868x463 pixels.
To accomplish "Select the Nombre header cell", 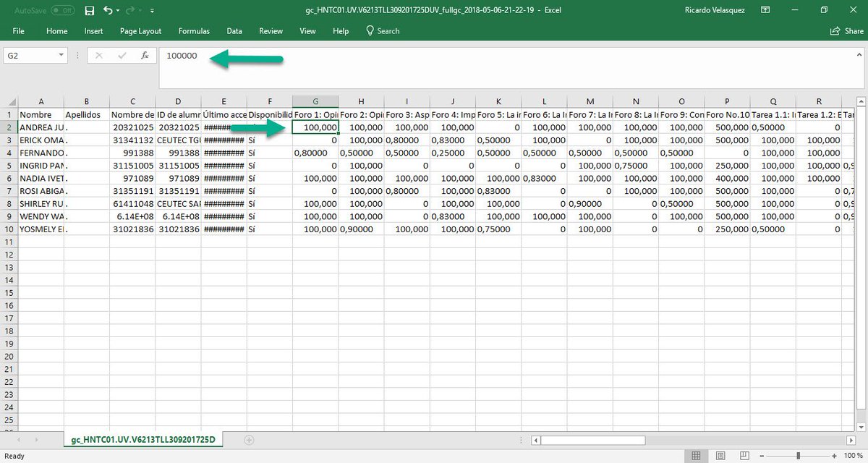I will point(41,115).
